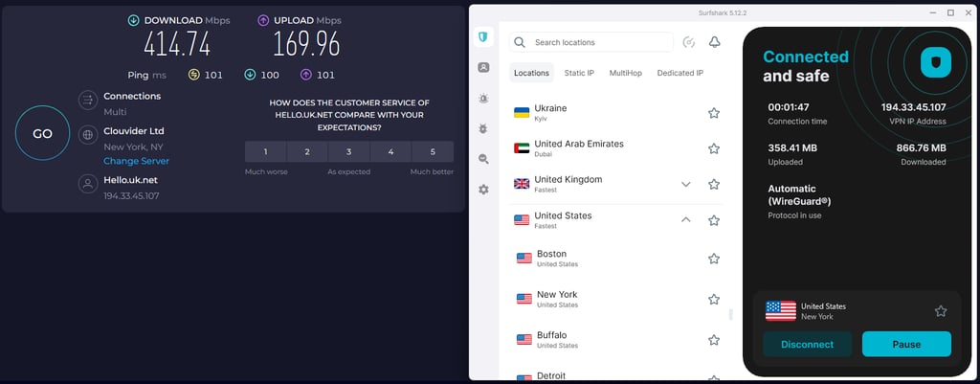This screenshot has height=384, width=980.
Task: Switch to the Dedicated IP tab
Action: (680, 73)
